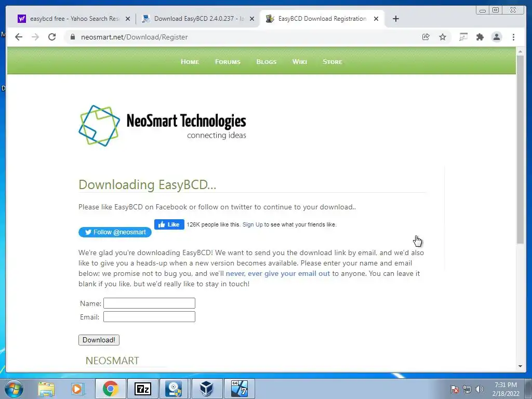Click the Action Center flag tray icon

(454, 389)
